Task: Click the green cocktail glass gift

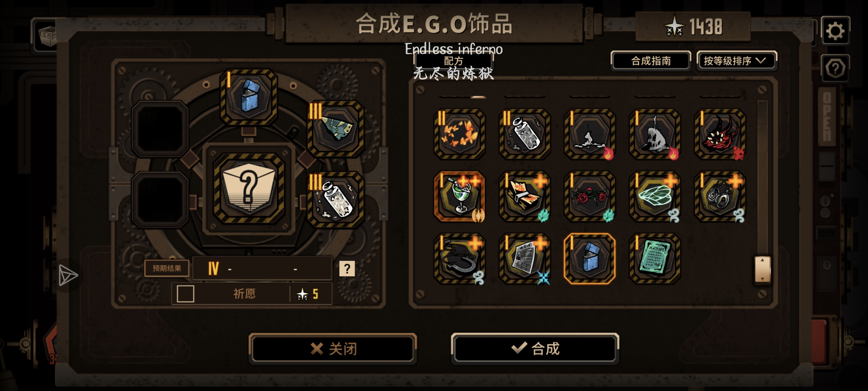Action: pos(459,196)
